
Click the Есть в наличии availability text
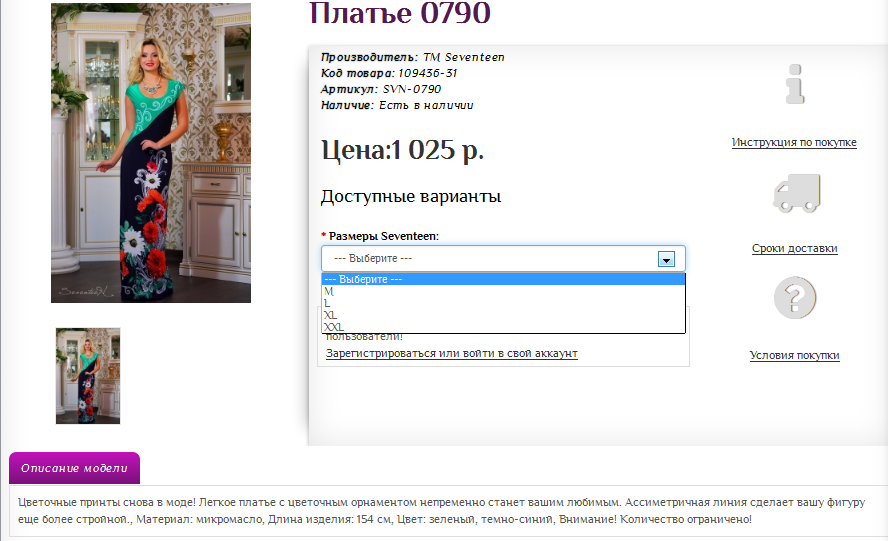pyautogui.click(x=426, y=105)
